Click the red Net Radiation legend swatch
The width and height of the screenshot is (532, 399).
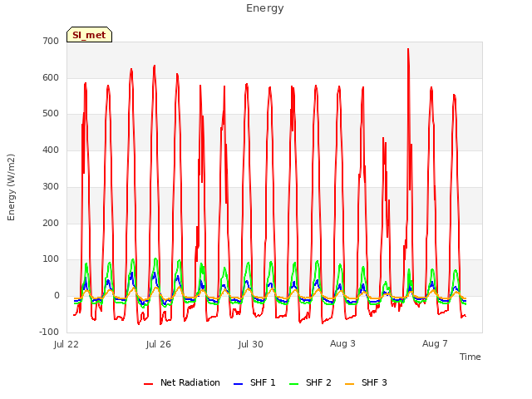click(x=148, y=384)
